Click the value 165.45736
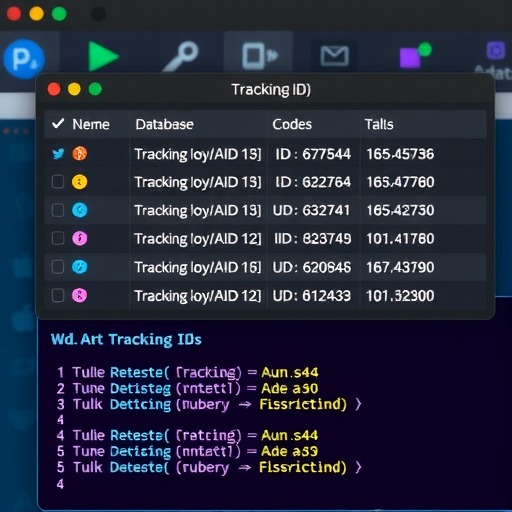This screenshot has height=512, width=512. (400, 154)
